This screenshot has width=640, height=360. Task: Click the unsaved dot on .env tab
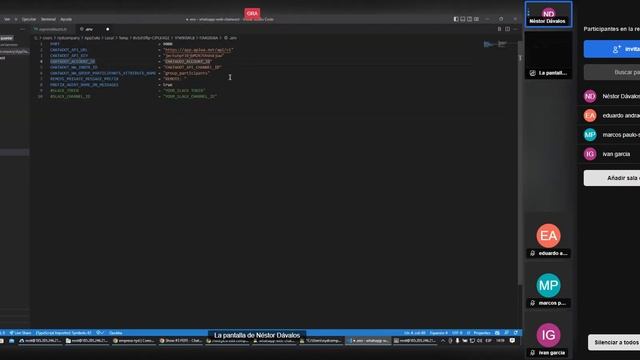(107, 29)
